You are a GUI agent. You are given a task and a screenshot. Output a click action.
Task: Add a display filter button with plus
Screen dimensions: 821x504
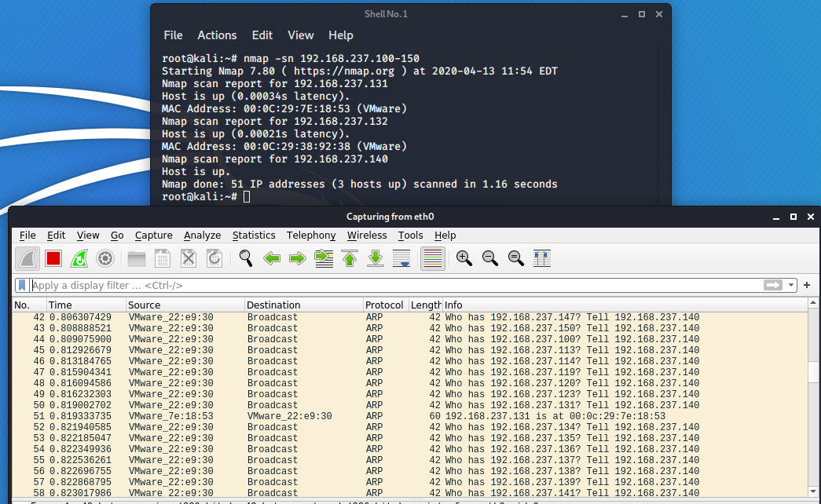[x=806, y=286]
